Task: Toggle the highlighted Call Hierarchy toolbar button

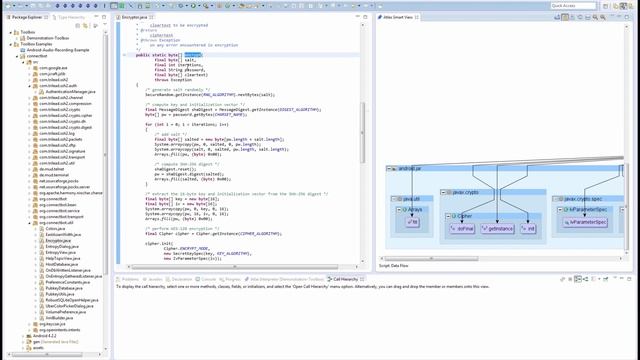Action: point(578,279)
